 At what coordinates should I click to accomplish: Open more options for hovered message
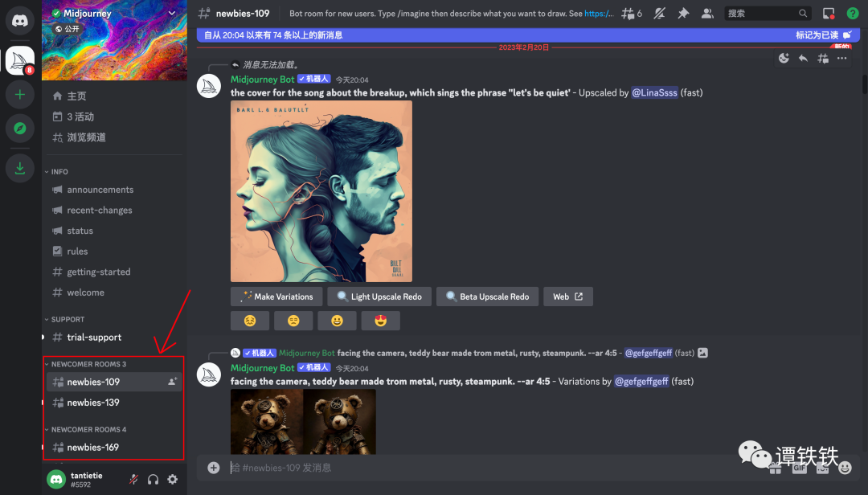coord(842,58)
